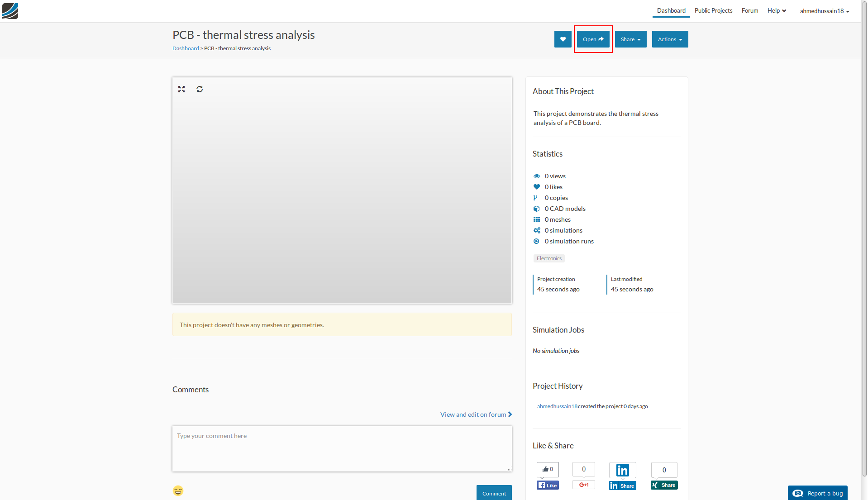Open ahmedhussain18 profile in Project History

pyautogui.click(x=557, y=406)
